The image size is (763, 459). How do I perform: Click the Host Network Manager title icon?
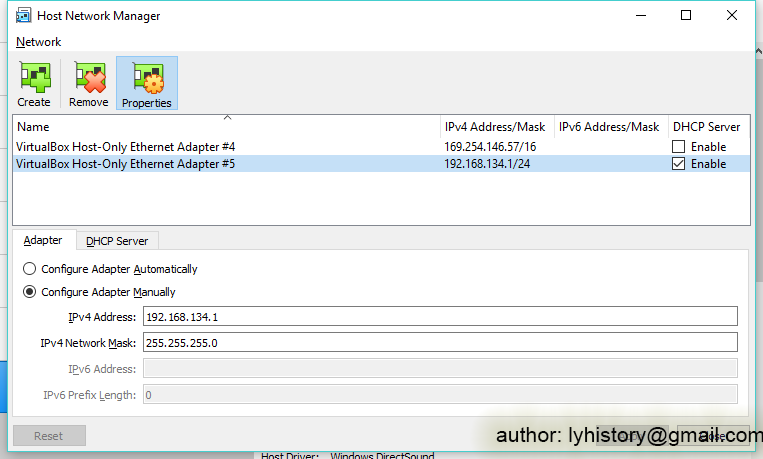23,16
